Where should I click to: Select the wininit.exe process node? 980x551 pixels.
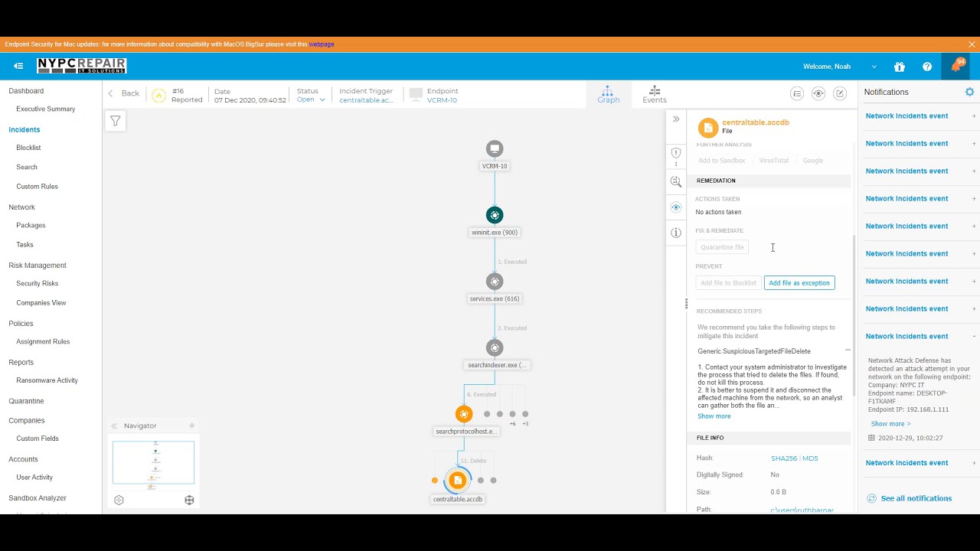495,215
